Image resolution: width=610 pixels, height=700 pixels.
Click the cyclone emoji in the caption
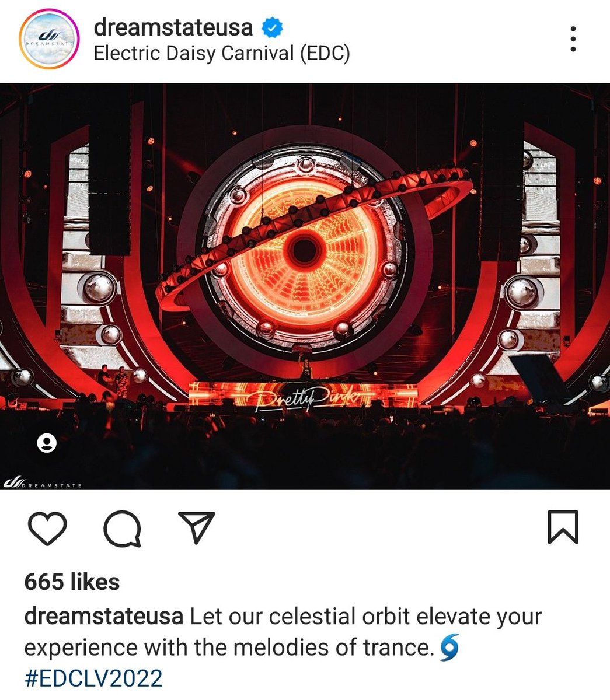447,648
